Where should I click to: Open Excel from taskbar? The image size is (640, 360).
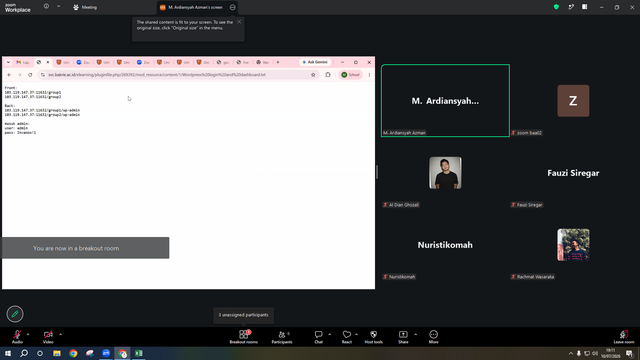[139, 353]
